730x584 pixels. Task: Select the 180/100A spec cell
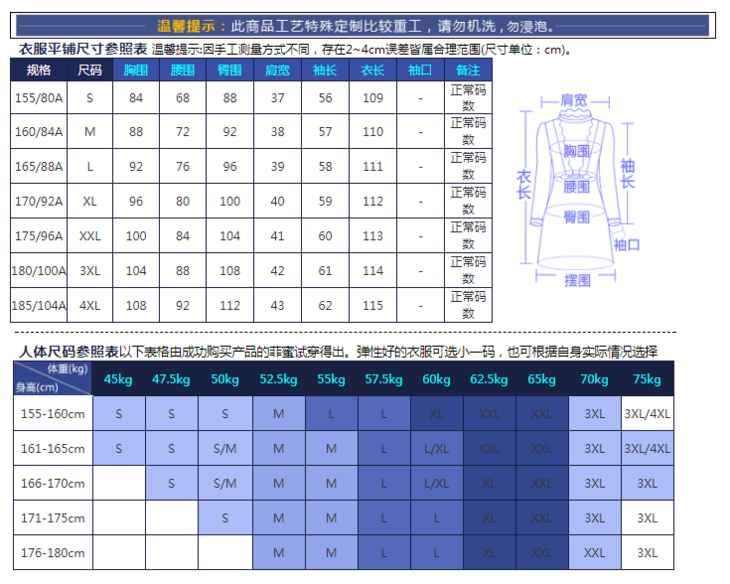tap(39, 271)
